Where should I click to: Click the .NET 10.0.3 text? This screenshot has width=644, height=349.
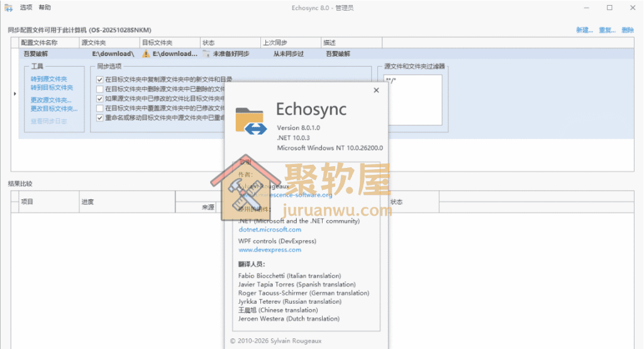(x=293, y=138)
